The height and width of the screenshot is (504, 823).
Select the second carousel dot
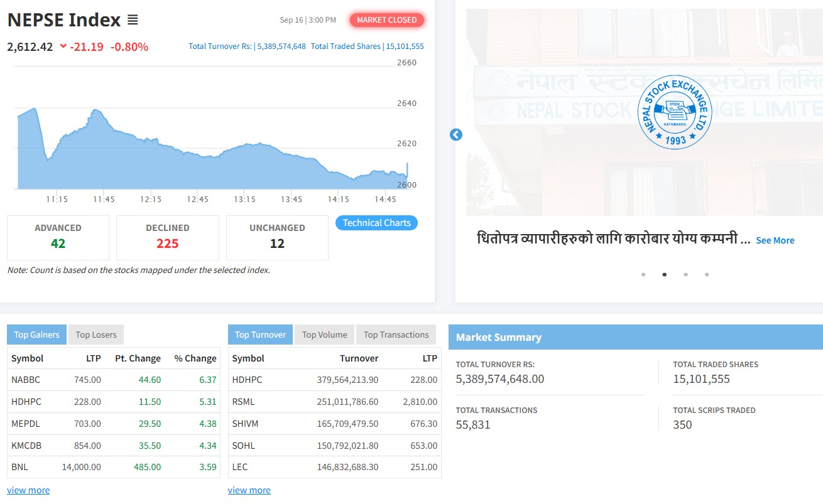click(665, 274)
